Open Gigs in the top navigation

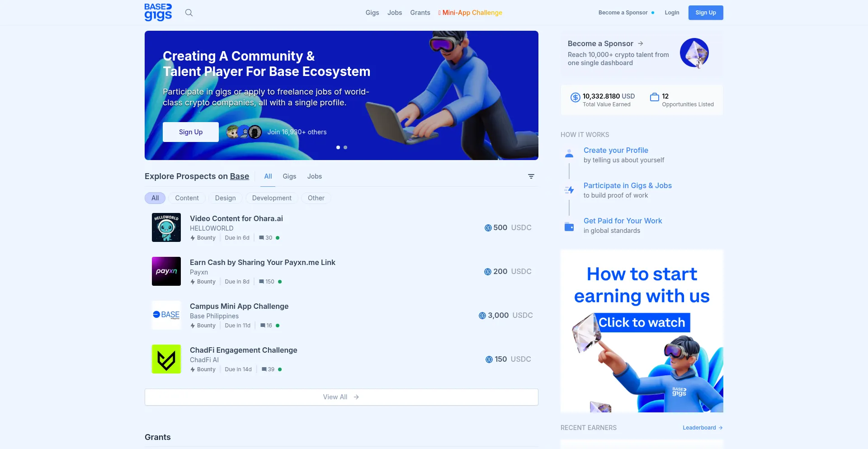373,13
